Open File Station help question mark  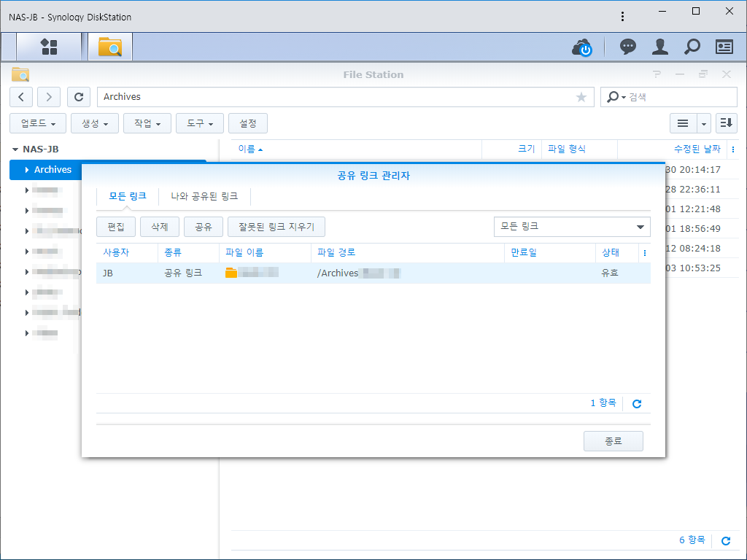(x=657, y=74)
